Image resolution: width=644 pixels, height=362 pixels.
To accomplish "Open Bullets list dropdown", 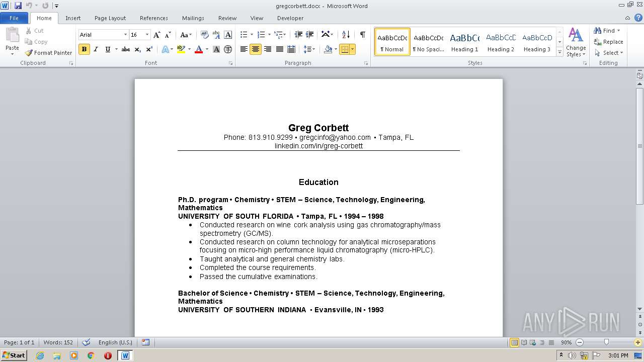I will pos(252,35).
